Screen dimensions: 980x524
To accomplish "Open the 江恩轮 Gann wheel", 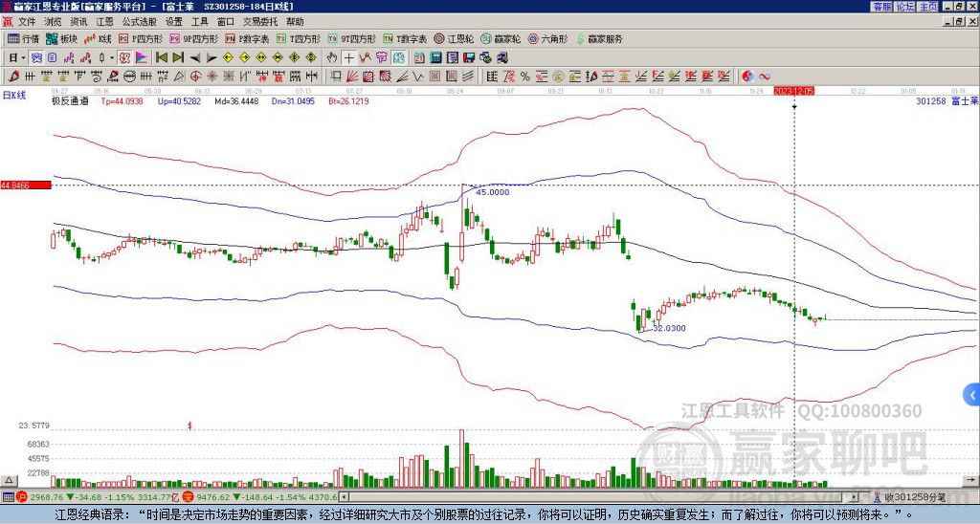I will 455,38.
